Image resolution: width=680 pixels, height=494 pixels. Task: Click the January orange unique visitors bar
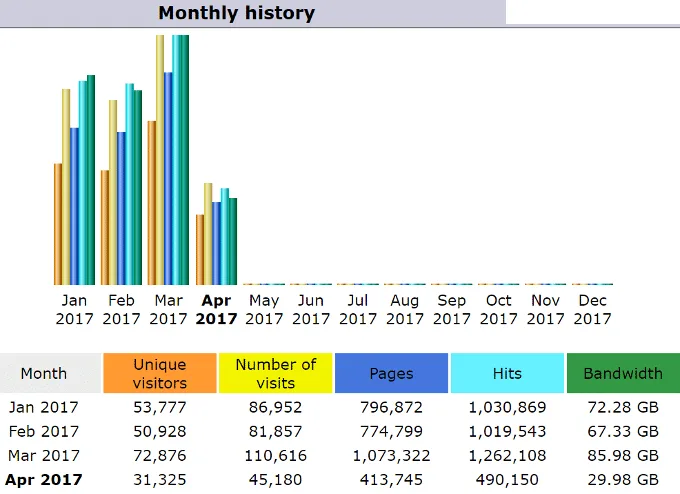point(58,224)
